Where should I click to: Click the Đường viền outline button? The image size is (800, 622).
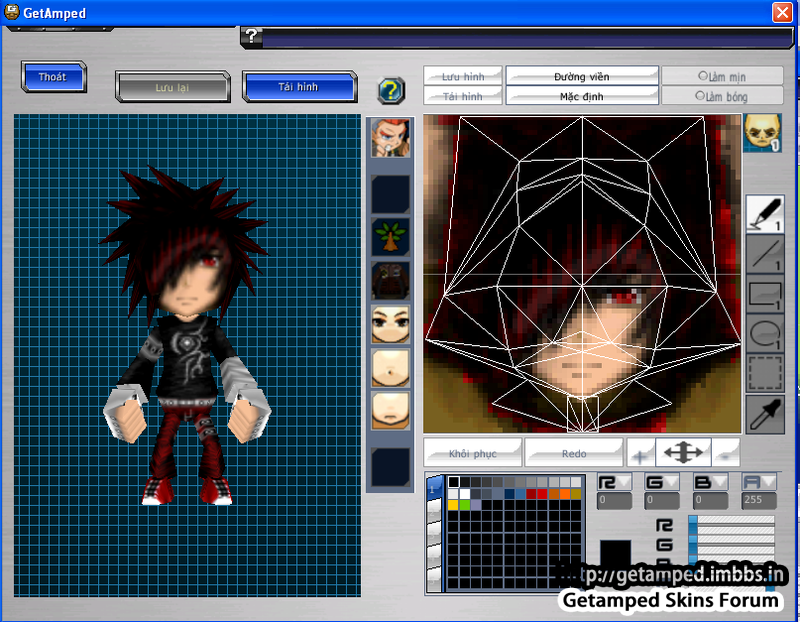coord(582,76)
